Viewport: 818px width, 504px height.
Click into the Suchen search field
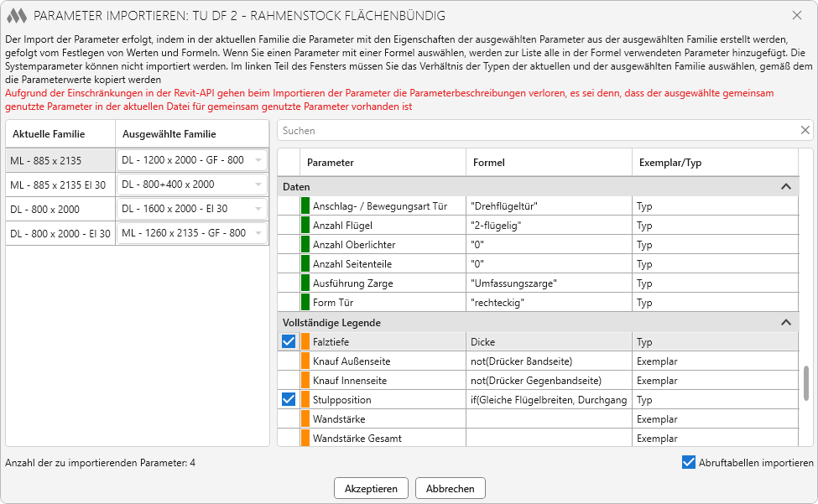[x=535, y=131]
